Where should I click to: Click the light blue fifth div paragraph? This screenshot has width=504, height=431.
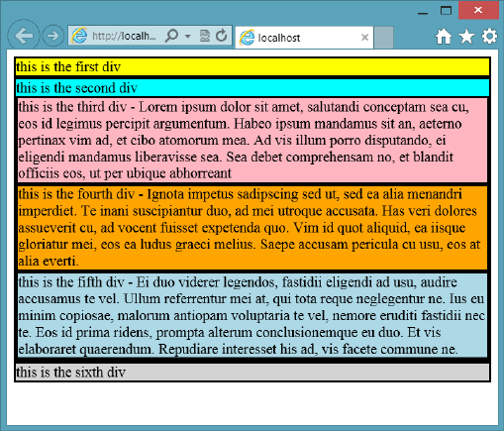point(252,315)
